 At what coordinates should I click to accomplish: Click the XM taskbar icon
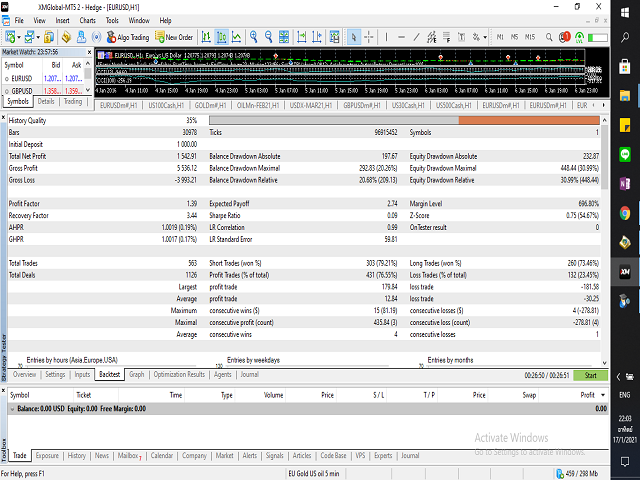[x=624, y=271]
